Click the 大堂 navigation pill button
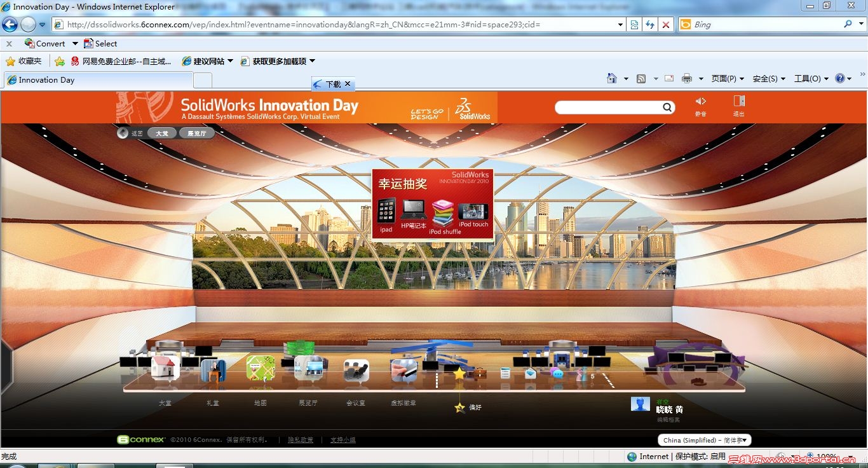868x468 pixels. (162, 134)
